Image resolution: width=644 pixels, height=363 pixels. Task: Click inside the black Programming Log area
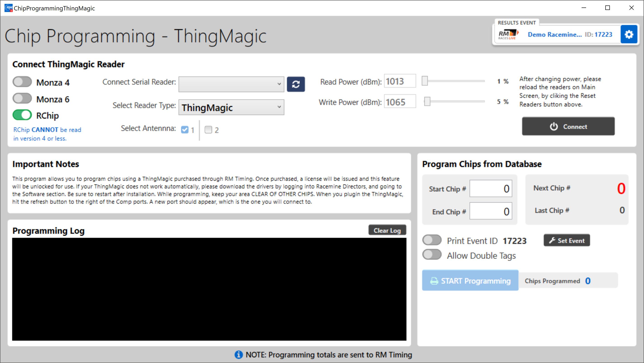point(209,289)
